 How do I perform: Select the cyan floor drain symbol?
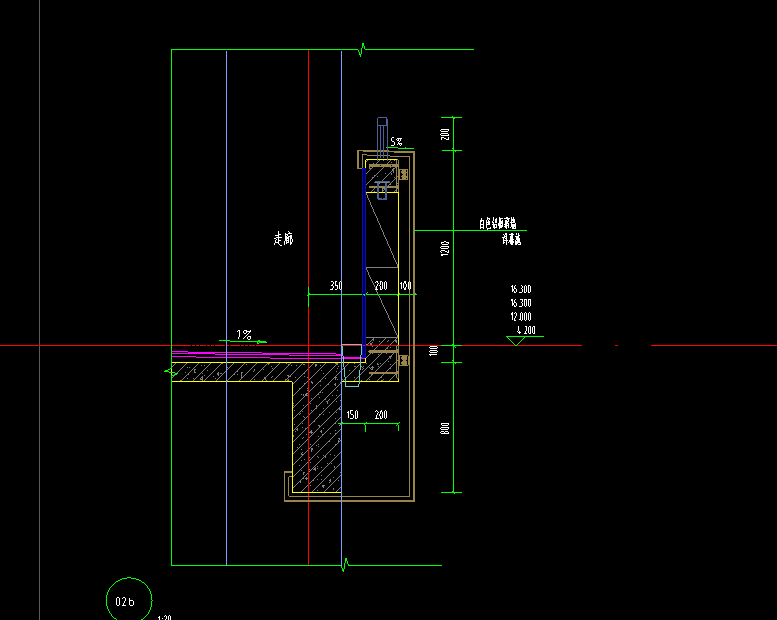(x=352, y=365)
